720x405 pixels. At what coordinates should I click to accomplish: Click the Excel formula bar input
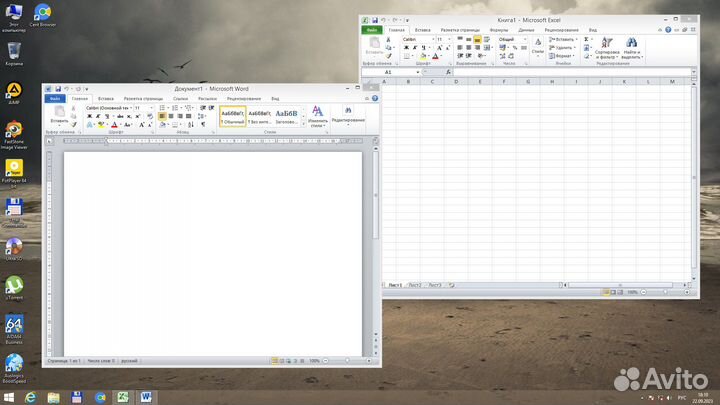point(572,72)
